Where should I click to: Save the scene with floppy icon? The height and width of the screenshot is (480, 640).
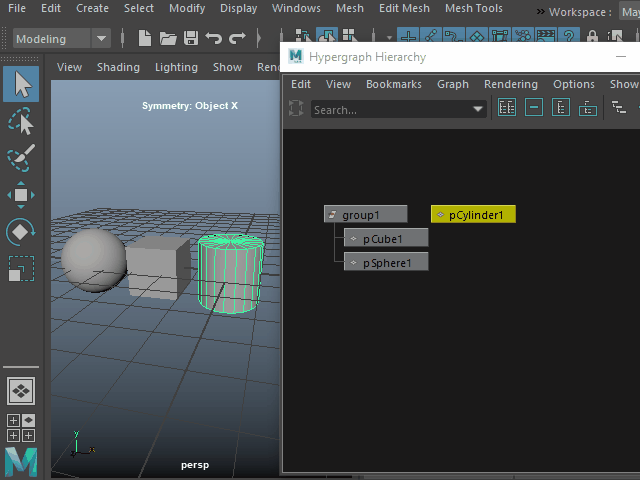click(x=190, y=39)
